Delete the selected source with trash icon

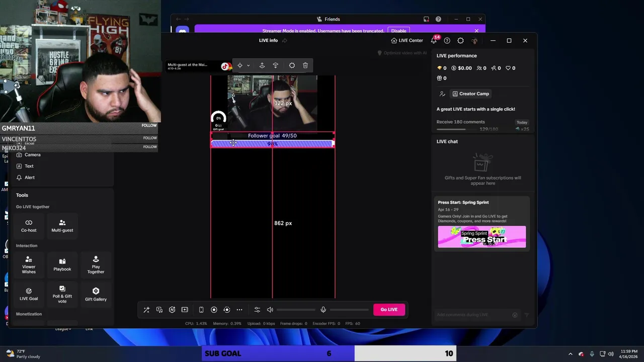(x=305, y=65)
